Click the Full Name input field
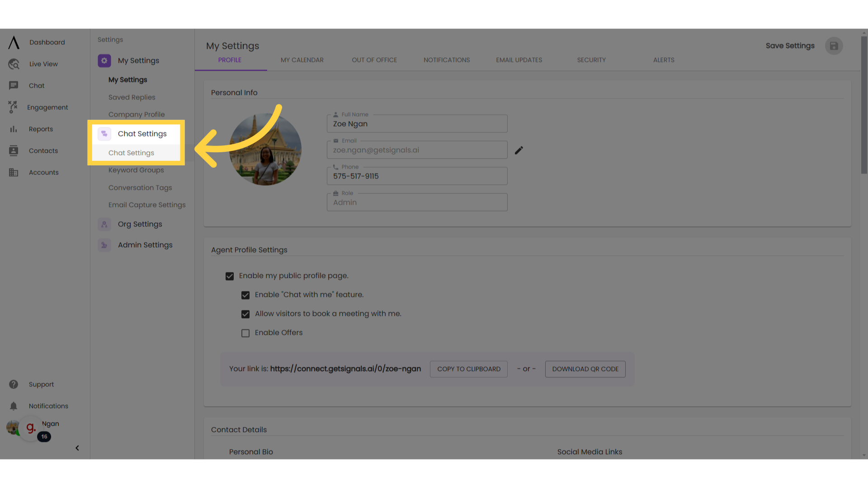This screenshot has height=488, width=868. (x=417, y=123)
